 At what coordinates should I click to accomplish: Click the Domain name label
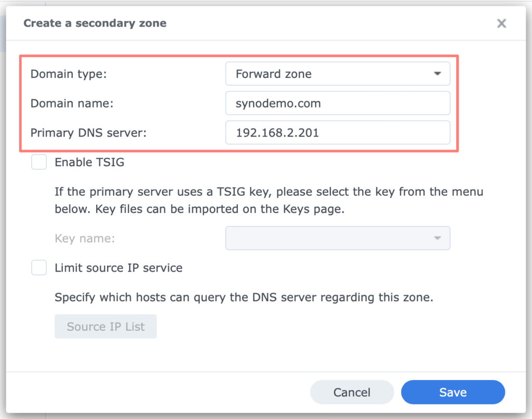(x=72, y=103)
